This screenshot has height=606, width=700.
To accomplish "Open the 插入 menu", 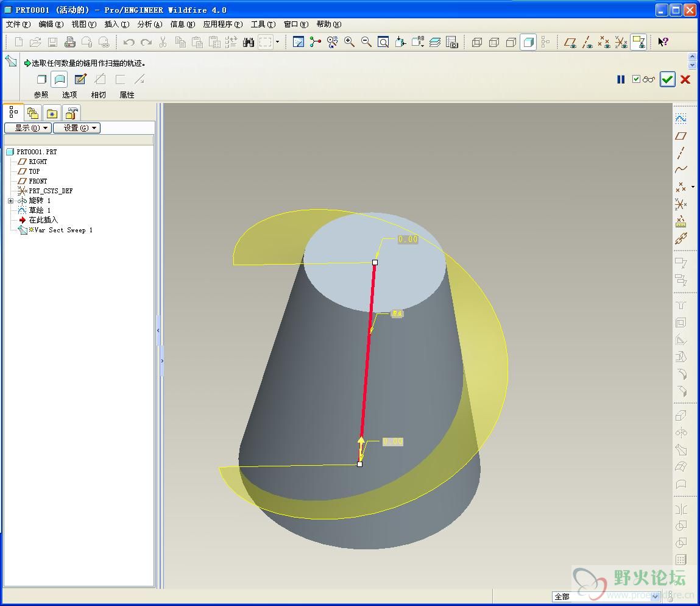I will click(x=116, y=24).
